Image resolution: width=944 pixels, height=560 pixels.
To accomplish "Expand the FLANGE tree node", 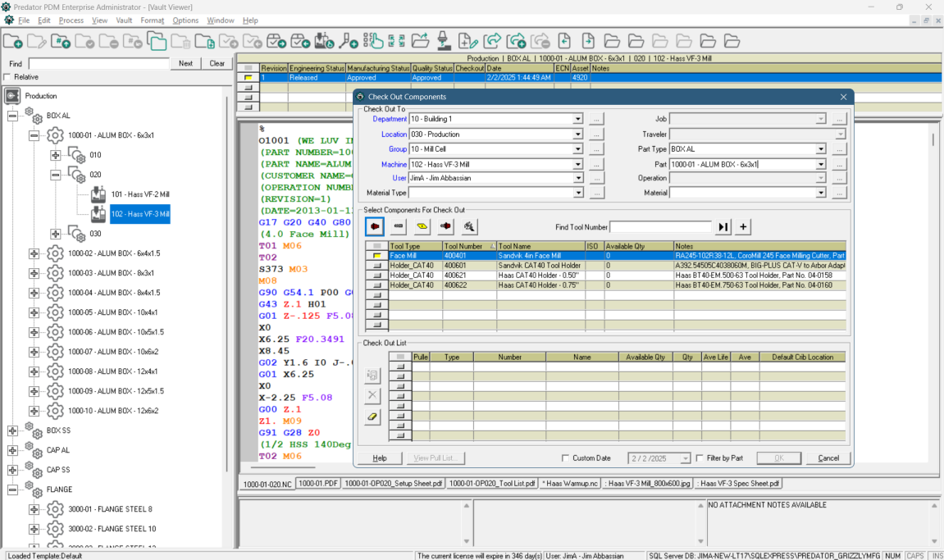I will pos(11,489).
